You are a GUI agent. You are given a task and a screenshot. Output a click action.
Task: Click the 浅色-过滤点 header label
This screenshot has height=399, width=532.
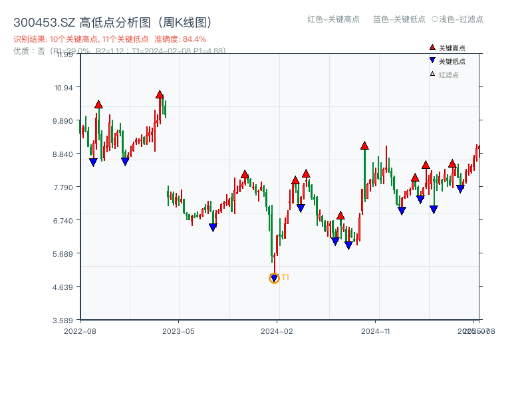[x=461, y=19]
